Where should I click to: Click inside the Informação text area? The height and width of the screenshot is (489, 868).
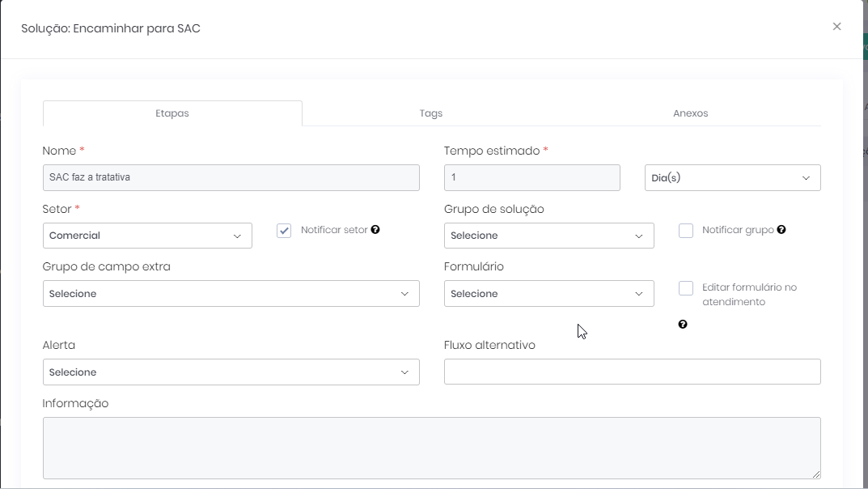[x=431, y=448]
